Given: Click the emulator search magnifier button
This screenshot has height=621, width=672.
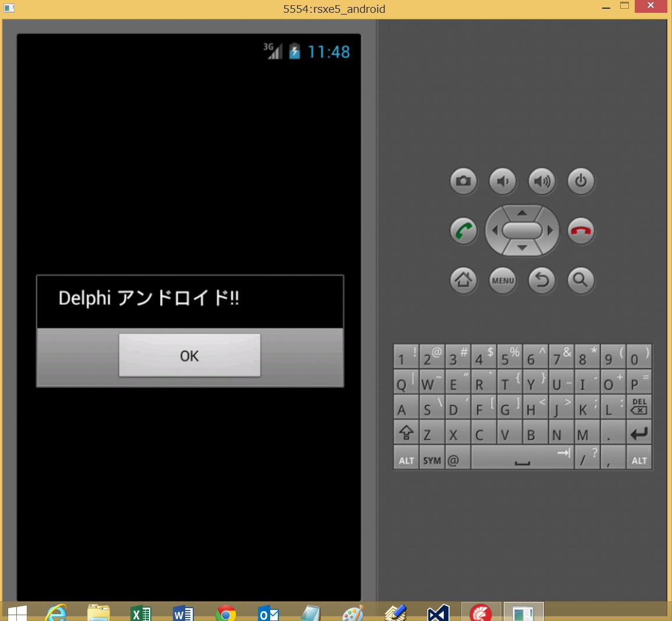Looking at the screenshot, I should click(x=581, y=280).
